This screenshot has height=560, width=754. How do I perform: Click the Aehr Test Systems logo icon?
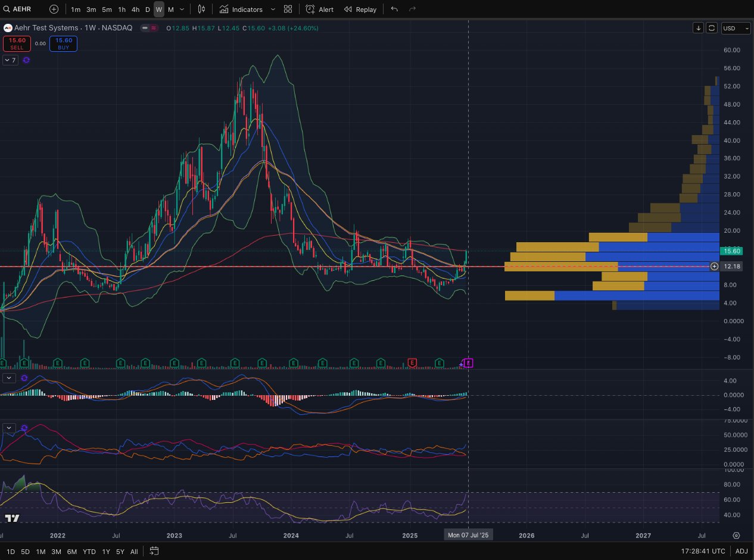pos(8,28)
